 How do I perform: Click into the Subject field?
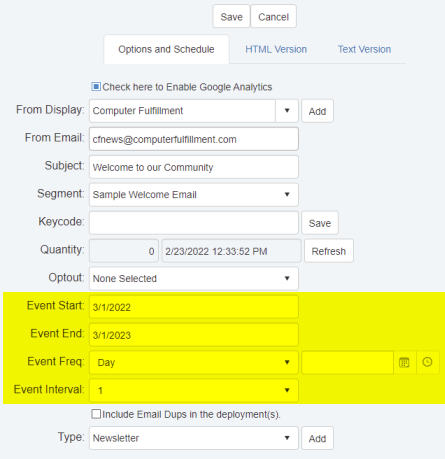(x=194, y=167)
